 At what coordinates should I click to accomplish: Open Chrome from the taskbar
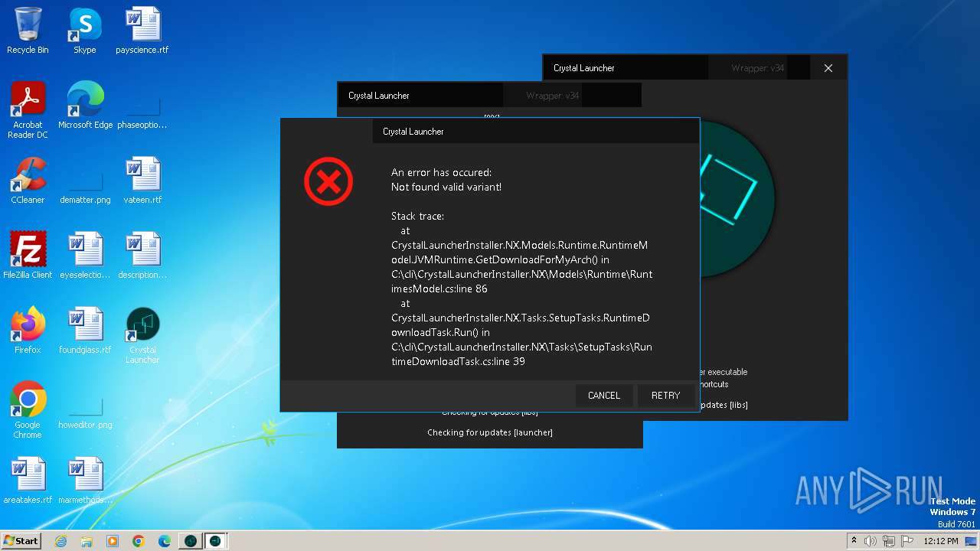click(139, 541)
